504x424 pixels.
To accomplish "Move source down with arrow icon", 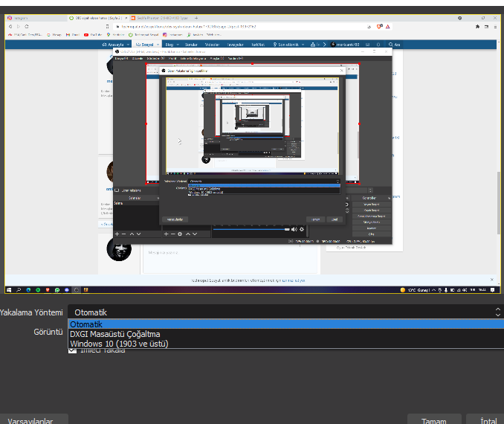I will click(x=195, y=234).
